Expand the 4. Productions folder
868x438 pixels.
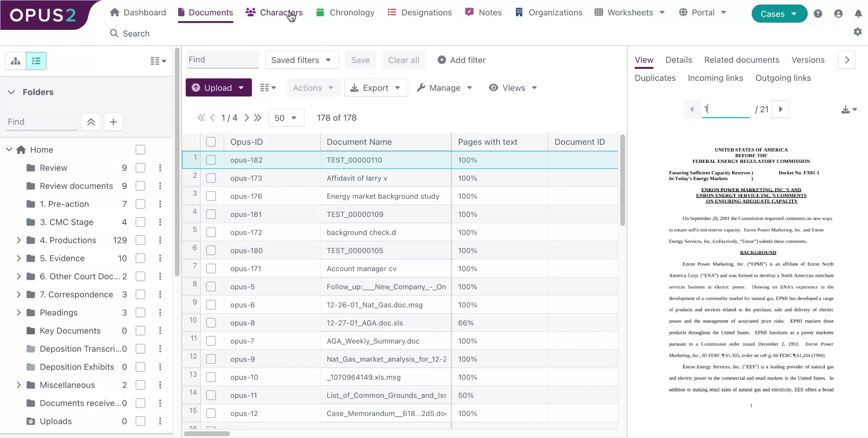click(19, 240)
